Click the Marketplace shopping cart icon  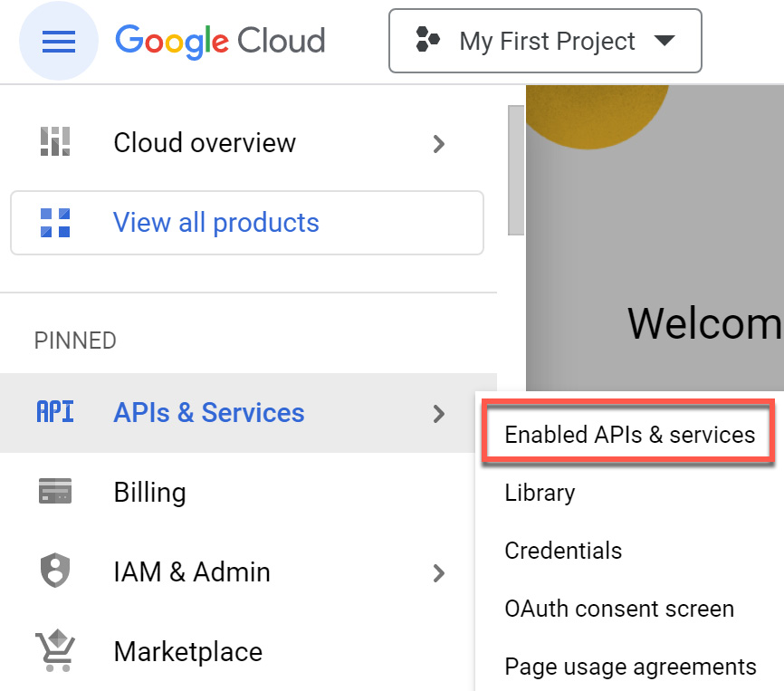[x=55, y=650]
